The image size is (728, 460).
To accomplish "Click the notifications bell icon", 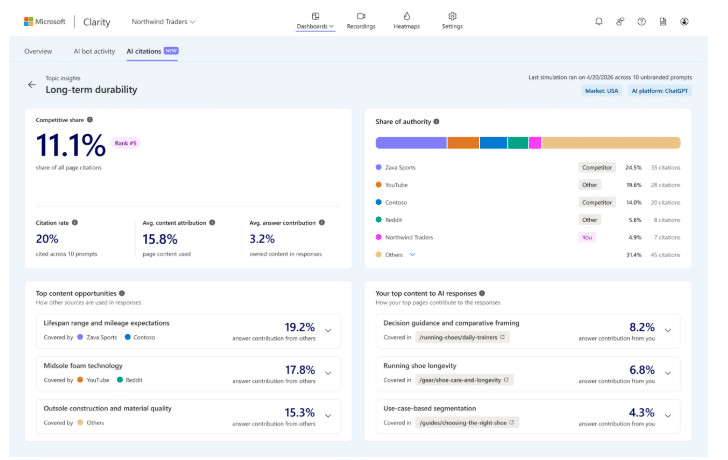I will click(x=599, y=21).
